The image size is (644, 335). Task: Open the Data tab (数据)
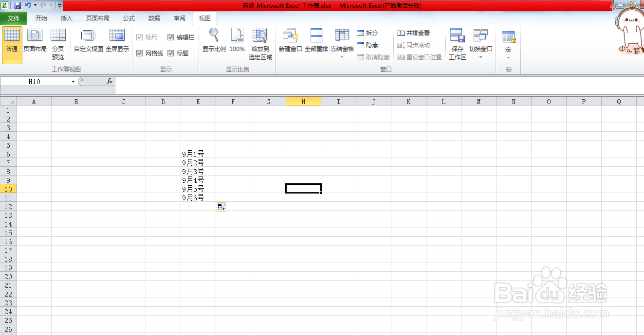[154, 18]
